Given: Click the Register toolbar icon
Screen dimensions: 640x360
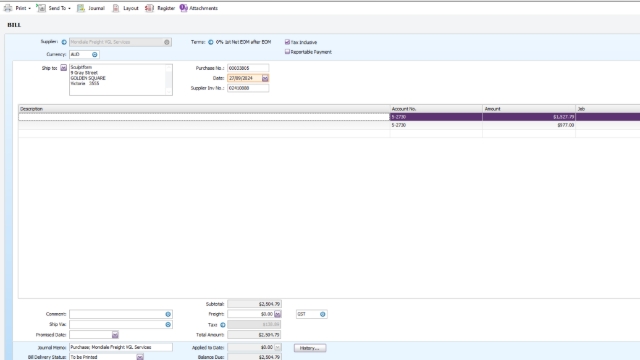Looking at the screenshot, I should [149, 8].
